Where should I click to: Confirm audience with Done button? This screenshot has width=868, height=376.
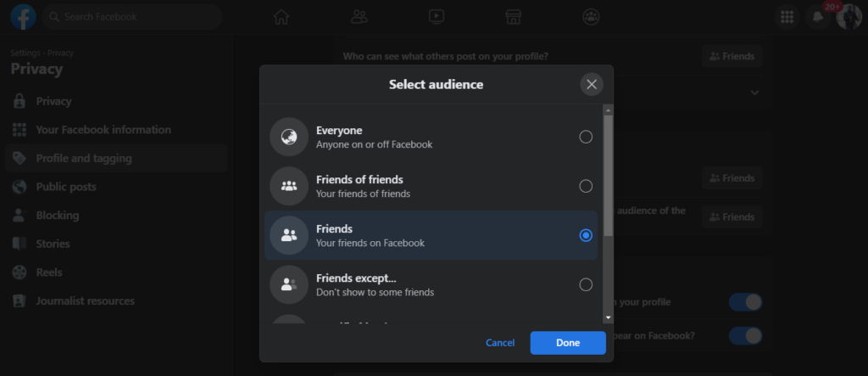point(568,343)
